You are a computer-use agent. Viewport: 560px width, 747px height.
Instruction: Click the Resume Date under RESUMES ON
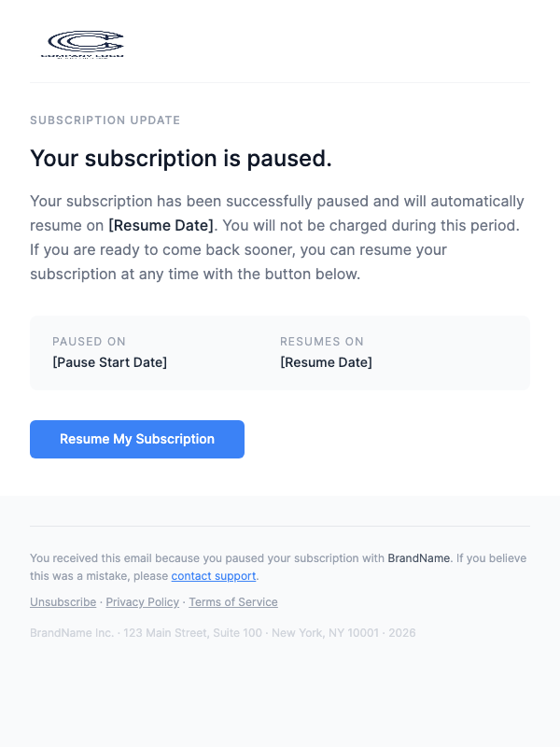(326, 362)
